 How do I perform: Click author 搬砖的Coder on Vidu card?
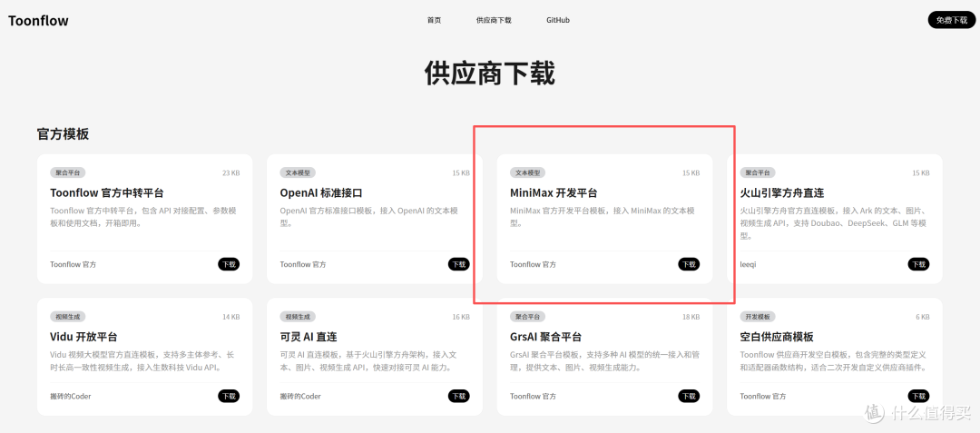pos(71,396)
